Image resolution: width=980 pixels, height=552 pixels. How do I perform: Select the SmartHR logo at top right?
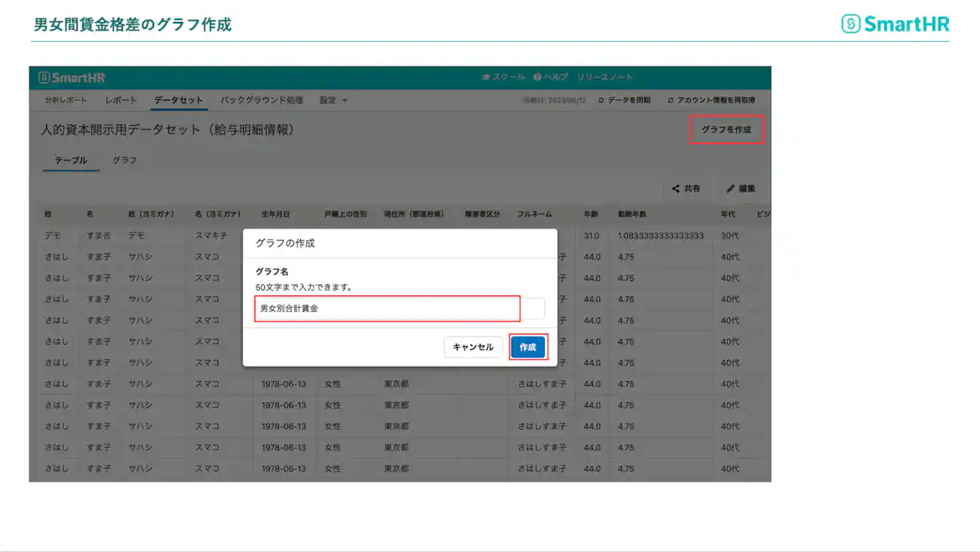coord(894,24)
